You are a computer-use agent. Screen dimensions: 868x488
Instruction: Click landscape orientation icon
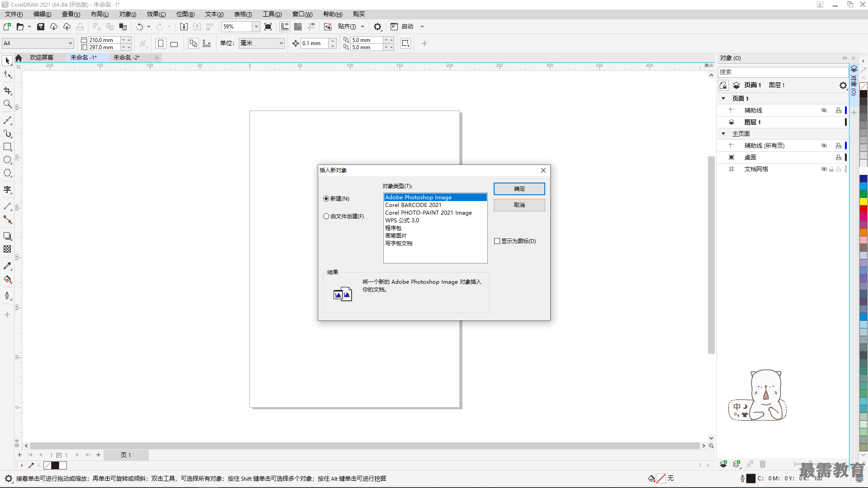(x=174, y=43)
